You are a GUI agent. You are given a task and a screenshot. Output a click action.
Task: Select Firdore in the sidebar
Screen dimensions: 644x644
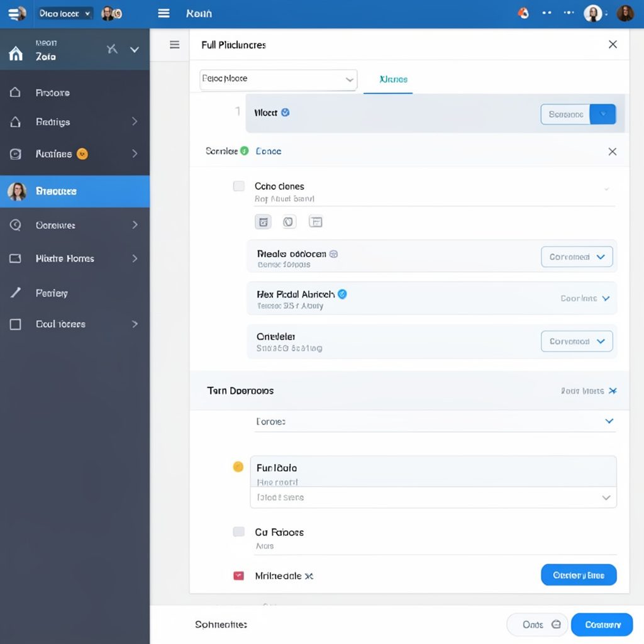point(75,92)
